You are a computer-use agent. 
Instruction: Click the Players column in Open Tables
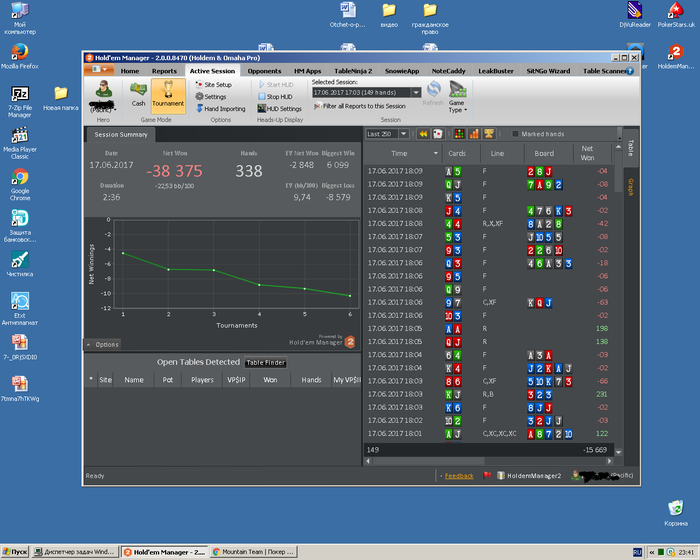(202, 380)
